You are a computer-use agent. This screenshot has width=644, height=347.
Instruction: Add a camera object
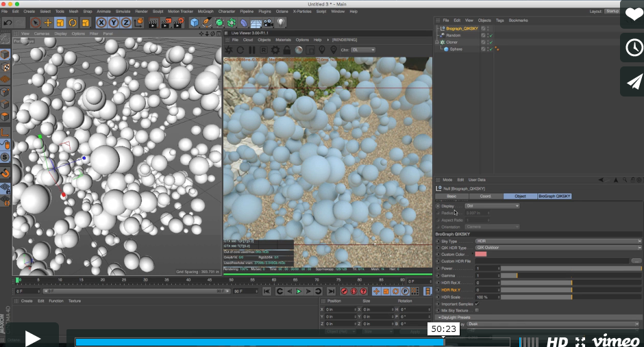[x=268, y=23]
